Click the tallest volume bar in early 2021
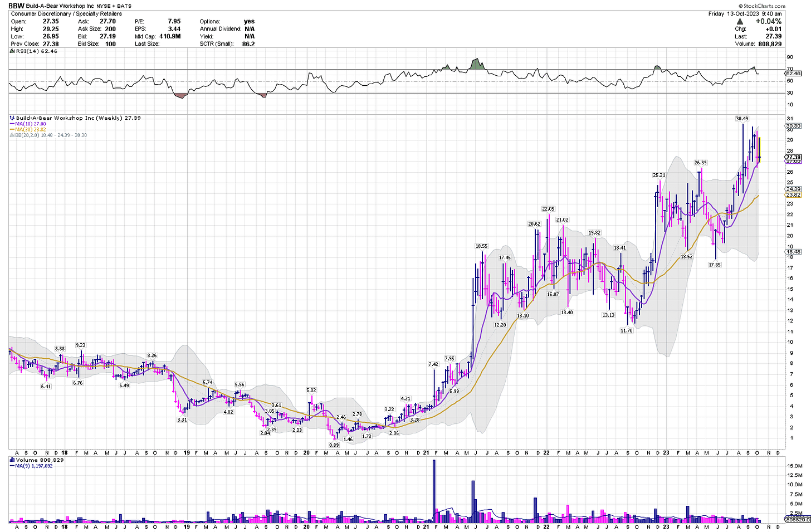Image resolution: width=811 pixels, height=532 pixels. 434,491
